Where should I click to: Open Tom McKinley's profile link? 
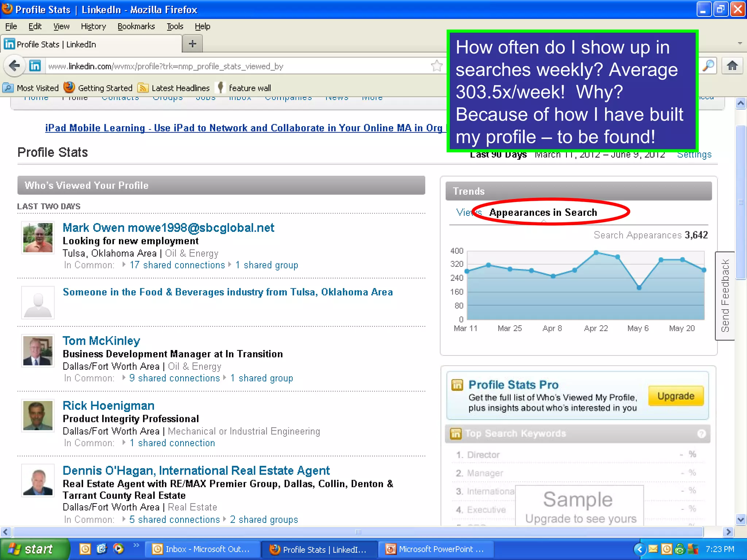[x=101, y=341]
